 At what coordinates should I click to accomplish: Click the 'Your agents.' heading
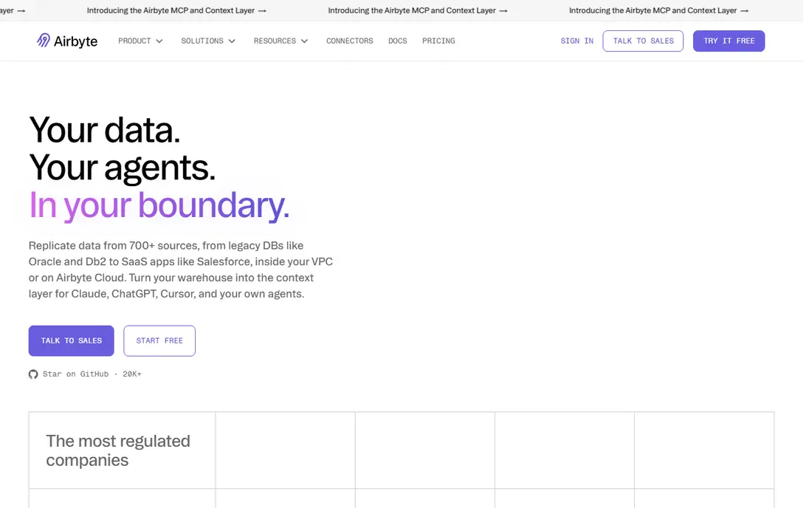[x=123, y=168]
